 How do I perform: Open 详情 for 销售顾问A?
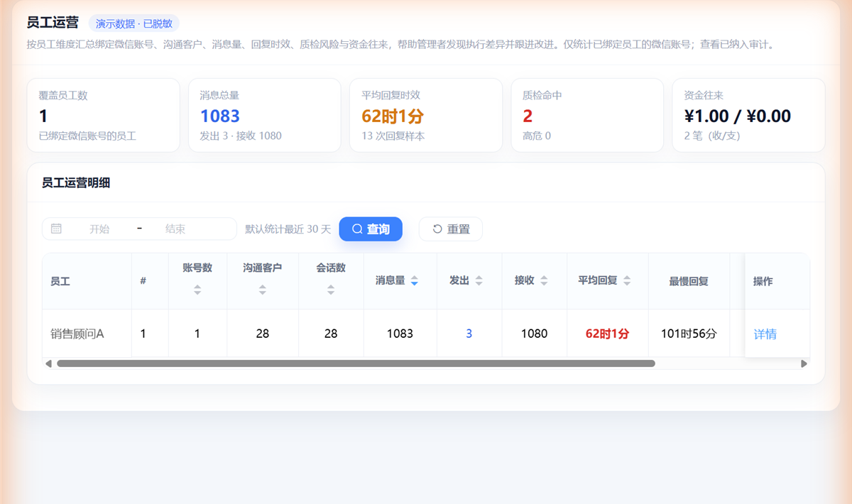[x=765, y=334]
